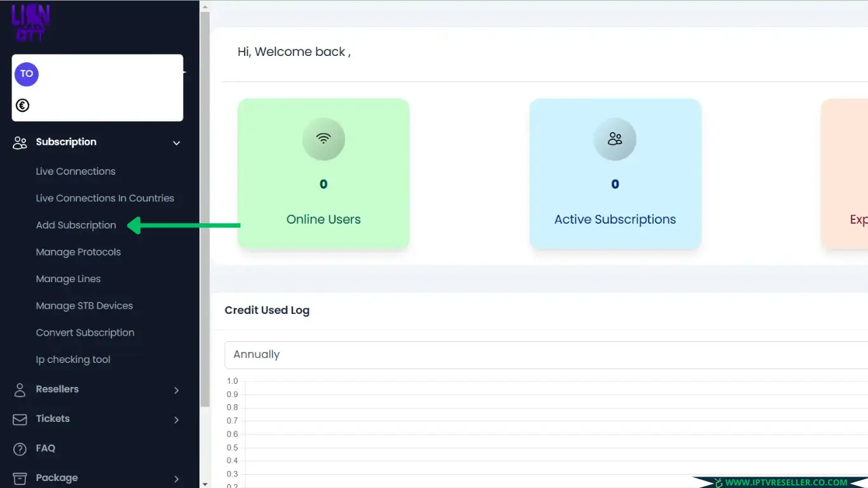Expand the Tickets submenu arrow
The width and height of the screenshot is (868, 488).
click(177, 419)
